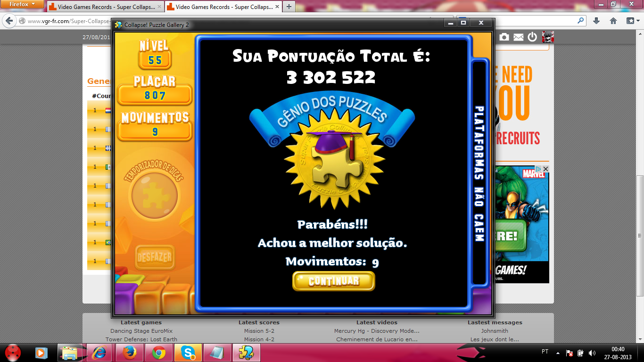This screenshot has width=644, height=362.
Task: Go to the Firefox home page
Action: 613,21
